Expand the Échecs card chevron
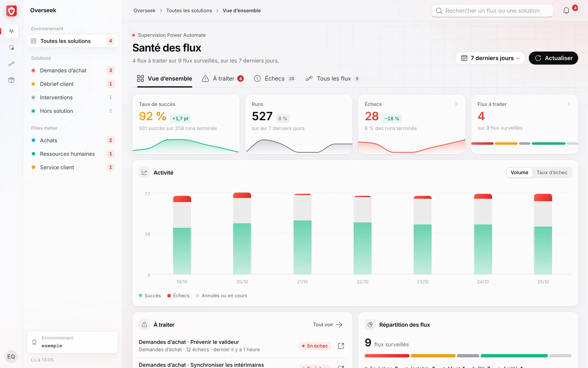This screenshot has height=368, width=588. pos(456,104)
